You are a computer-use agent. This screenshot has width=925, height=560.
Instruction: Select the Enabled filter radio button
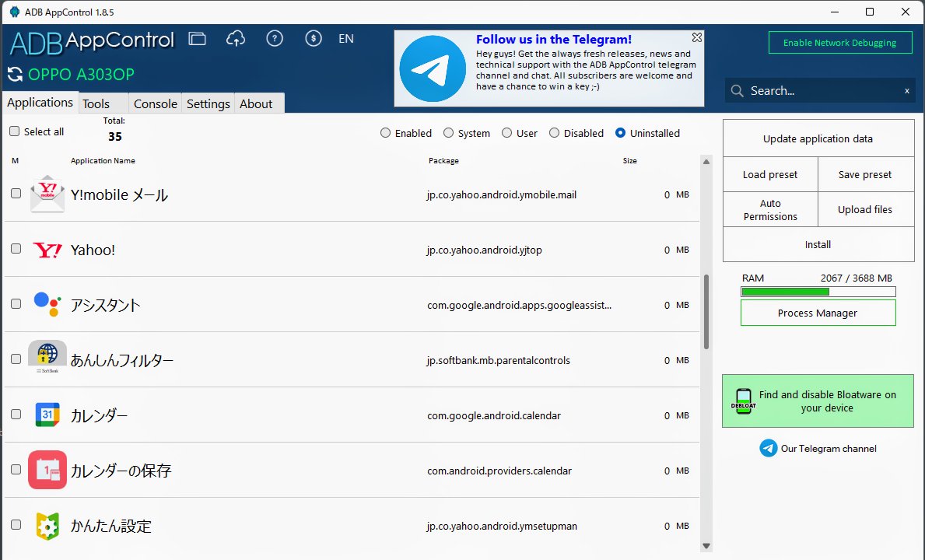(x=385, y=133)
